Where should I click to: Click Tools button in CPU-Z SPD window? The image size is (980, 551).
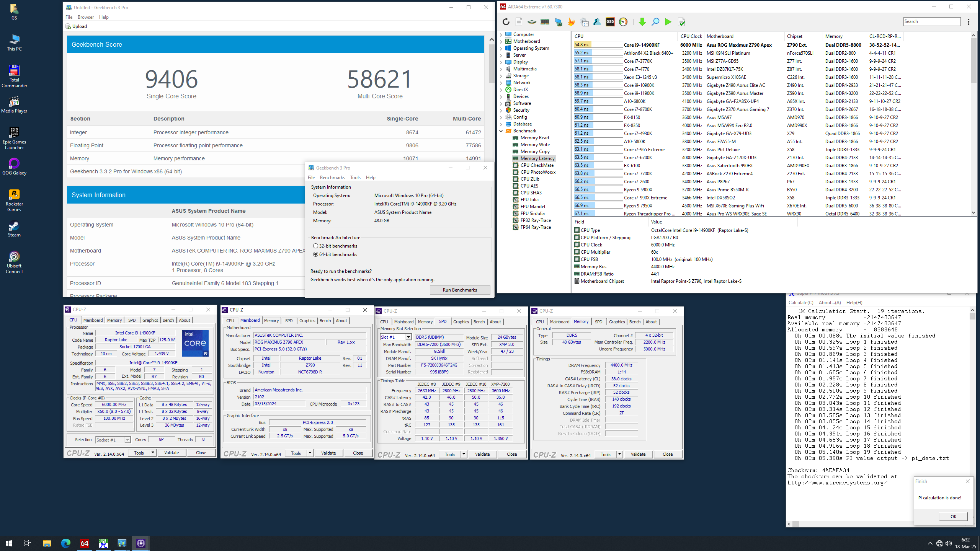tap(449, 454)
